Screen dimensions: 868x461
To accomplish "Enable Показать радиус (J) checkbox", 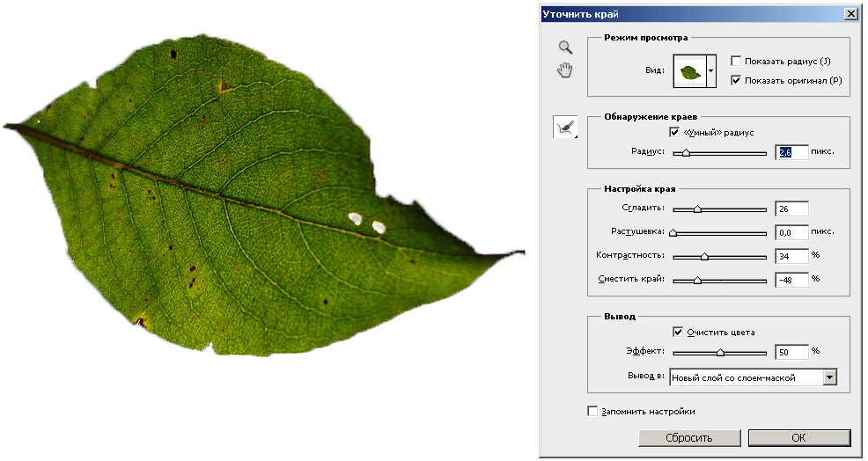I will [x=736, y=61].
